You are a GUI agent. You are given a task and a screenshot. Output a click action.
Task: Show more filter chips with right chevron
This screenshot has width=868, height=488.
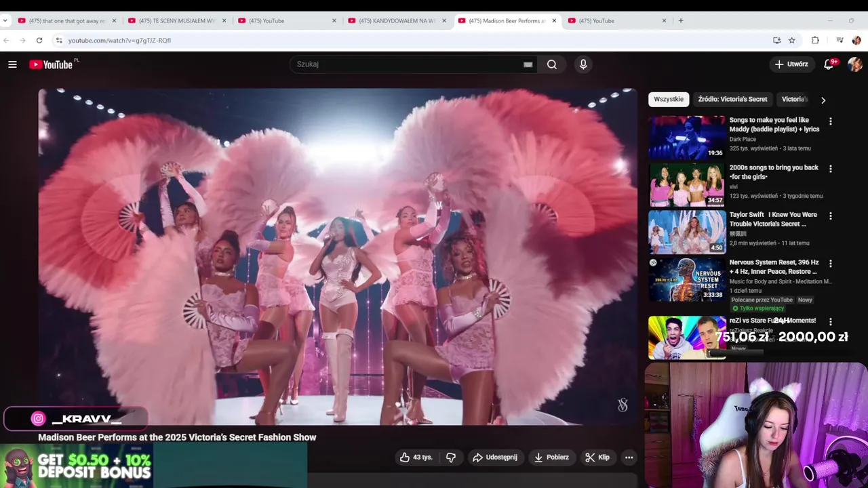[823, 100]
